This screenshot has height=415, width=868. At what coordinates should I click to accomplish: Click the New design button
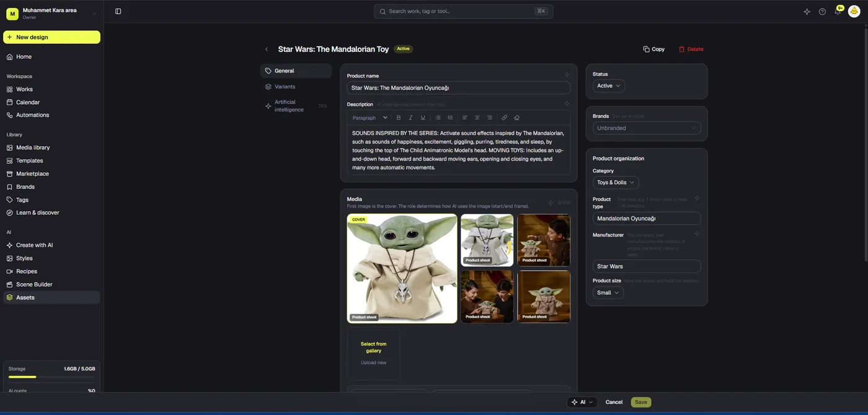point(51,37)
